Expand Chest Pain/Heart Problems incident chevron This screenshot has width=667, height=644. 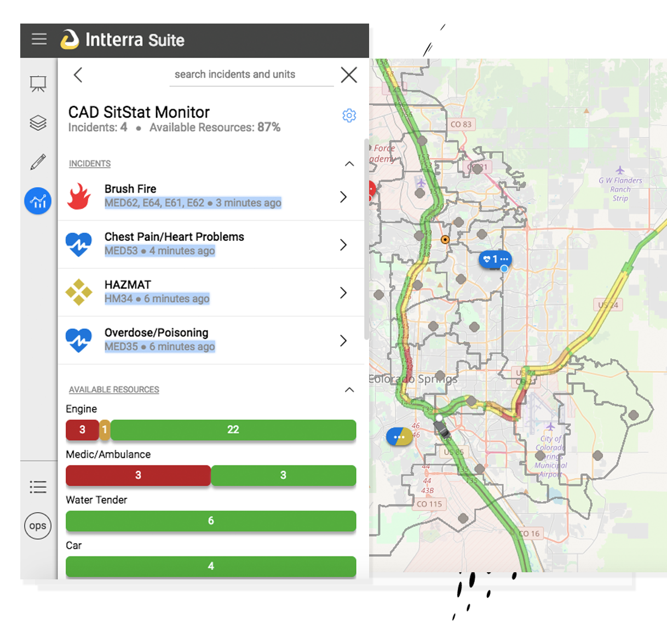pyautogui.click(x=343, y=245)
